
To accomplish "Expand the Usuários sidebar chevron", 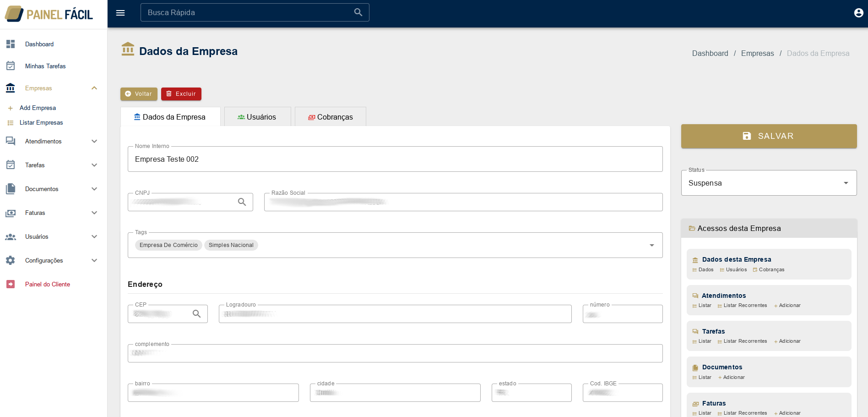I will (x=94, y=236).
